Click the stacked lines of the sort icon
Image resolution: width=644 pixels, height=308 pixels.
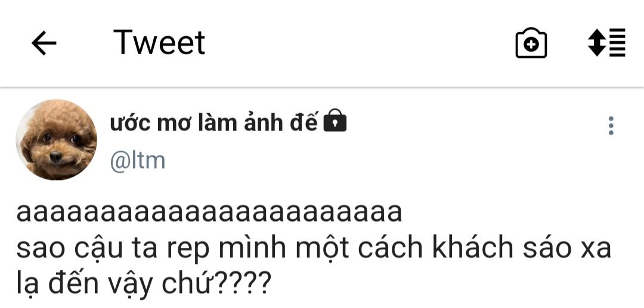pos(618,42)
